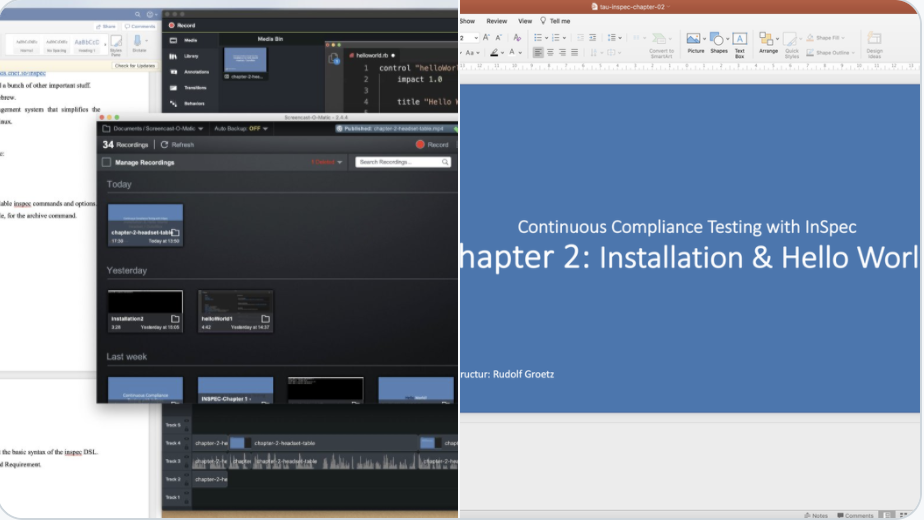Open Notes in PowerPoint status bar

coord(816,515)
